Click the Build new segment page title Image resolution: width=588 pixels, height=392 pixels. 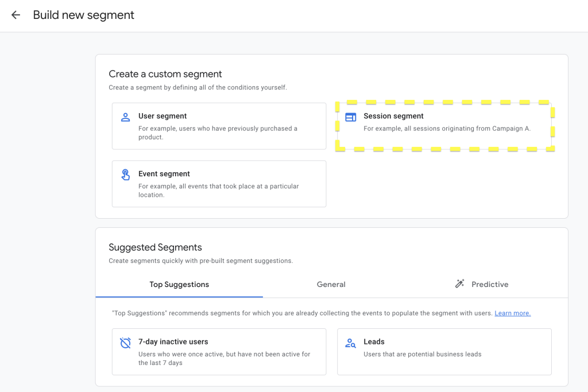[x=83, y=15]
